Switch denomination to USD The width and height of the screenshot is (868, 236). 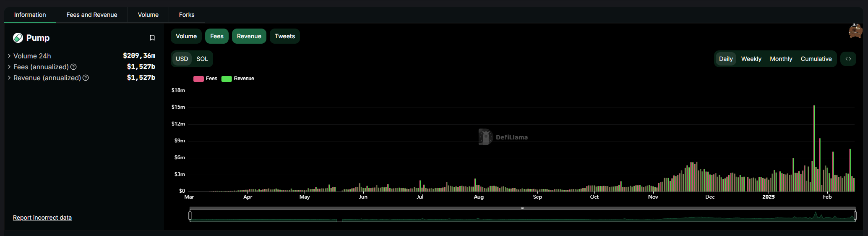pos(182,59)
